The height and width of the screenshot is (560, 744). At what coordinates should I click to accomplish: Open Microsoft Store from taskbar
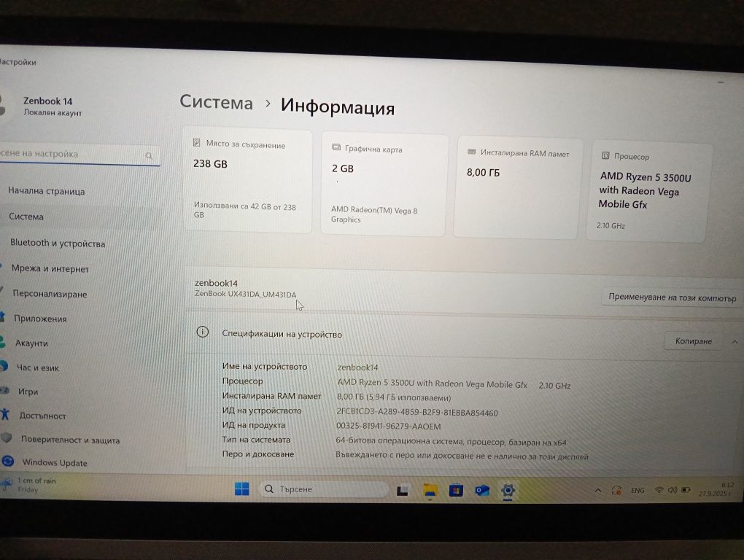(x=456, y=490)
